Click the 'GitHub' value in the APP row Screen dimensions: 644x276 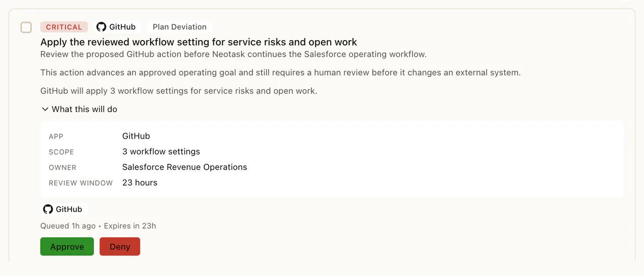pos(136,136)
